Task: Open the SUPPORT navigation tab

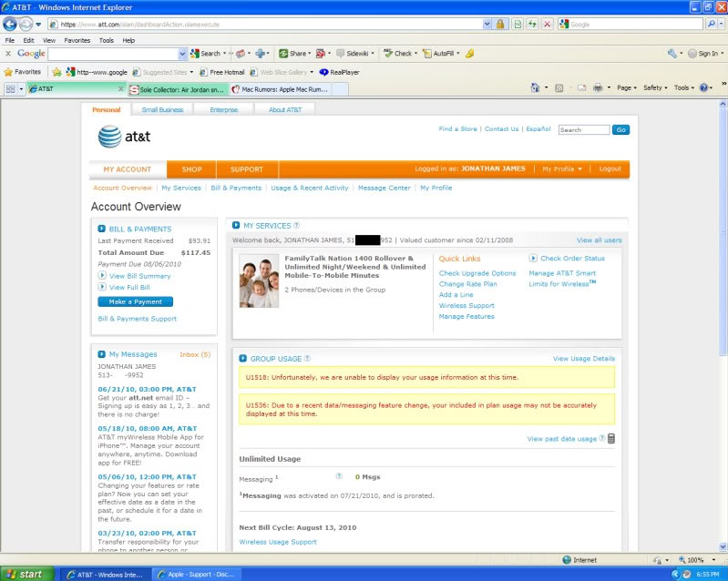Action: pyautogui.click(x=247, y=169)
